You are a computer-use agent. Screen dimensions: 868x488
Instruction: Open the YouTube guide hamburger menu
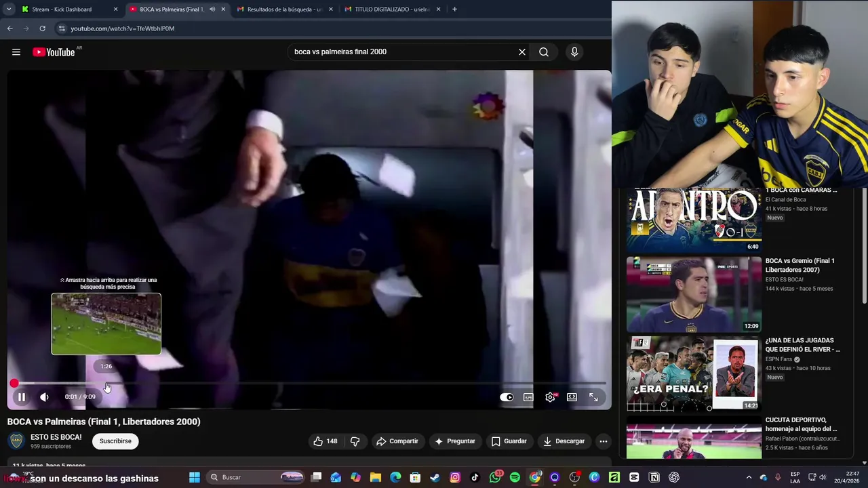(16, 52)
